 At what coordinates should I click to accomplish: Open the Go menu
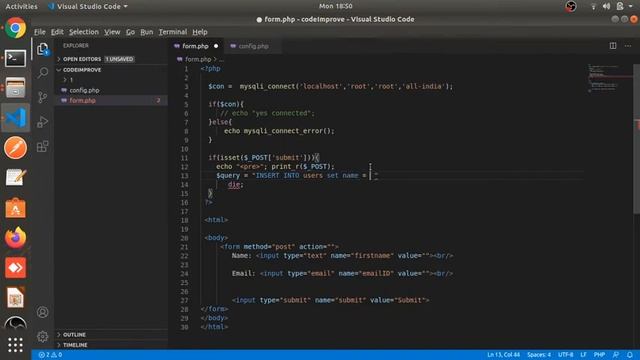click(130, 32)
